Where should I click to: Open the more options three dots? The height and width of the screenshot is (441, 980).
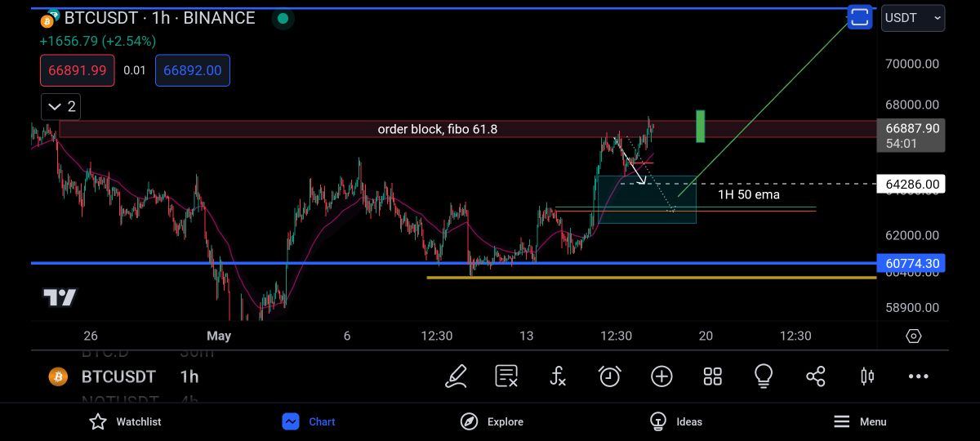(x=919, y=376)
